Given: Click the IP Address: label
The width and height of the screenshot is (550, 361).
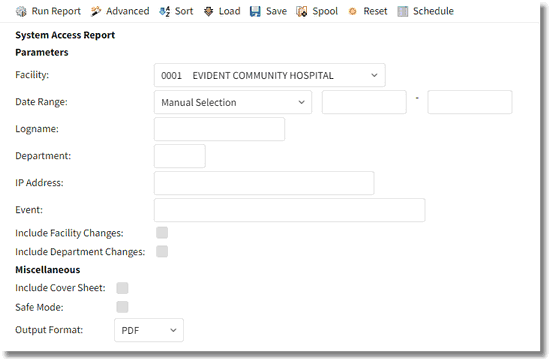Looking at the screenshot, I should click(x=39, y=183).
